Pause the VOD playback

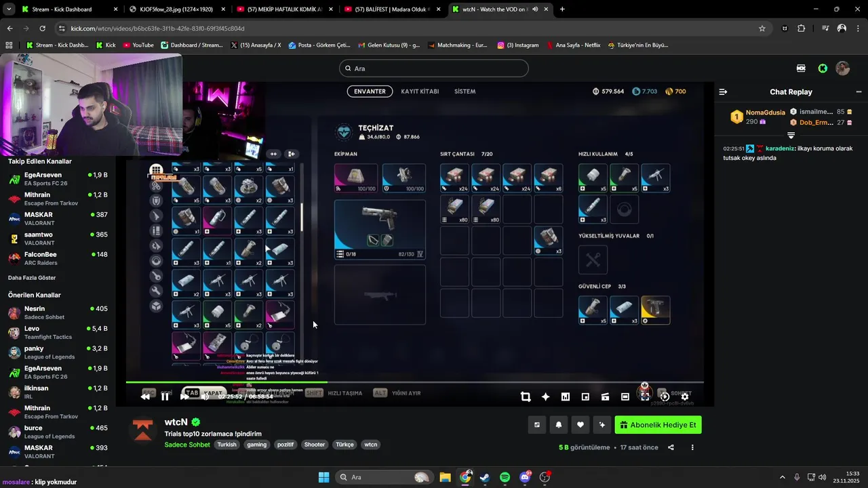click(x=165, y=396)
